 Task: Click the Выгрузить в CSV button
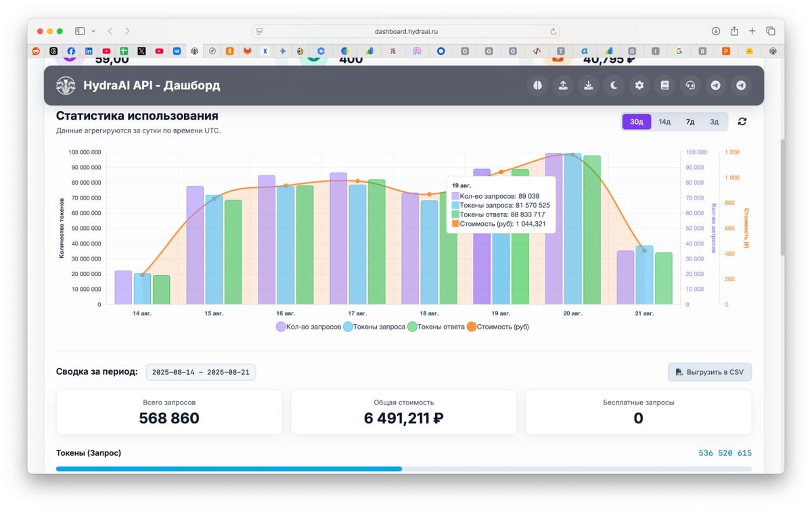coord(710,372)
